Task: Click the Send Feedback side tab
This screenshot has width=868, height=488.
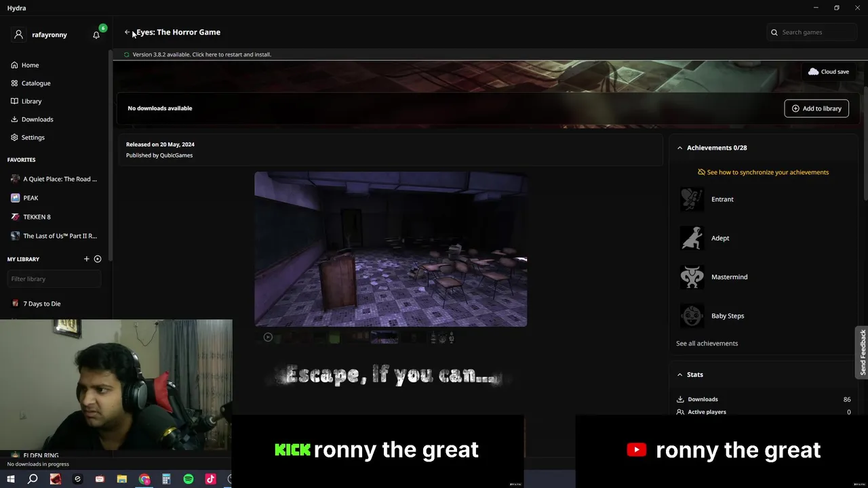Action: (x=862, y=352)
